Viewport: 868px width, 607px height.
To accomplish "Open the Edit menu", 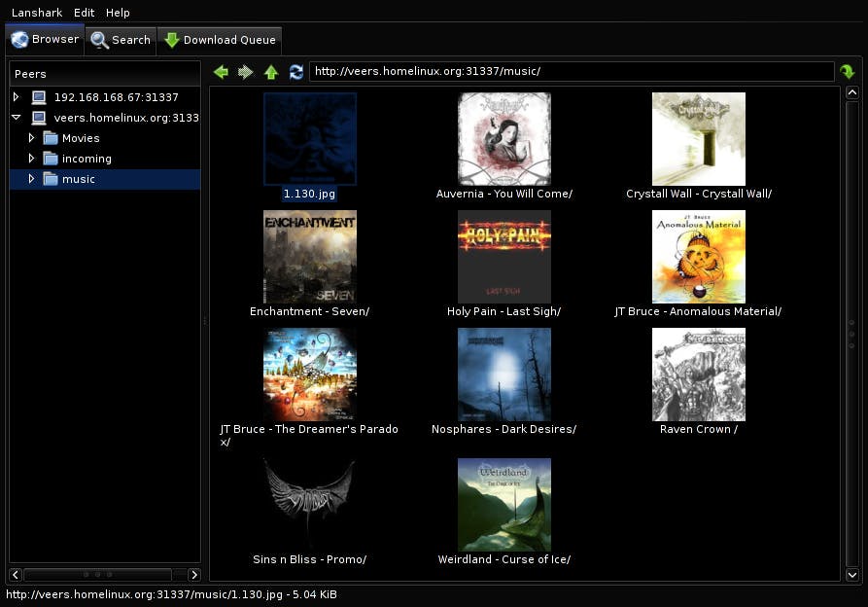I will (84, 13).
